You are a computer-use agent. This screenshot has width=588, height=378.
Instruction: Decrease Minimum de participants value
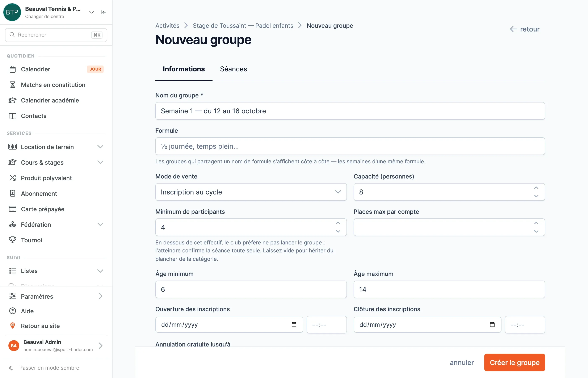point(338,231)
